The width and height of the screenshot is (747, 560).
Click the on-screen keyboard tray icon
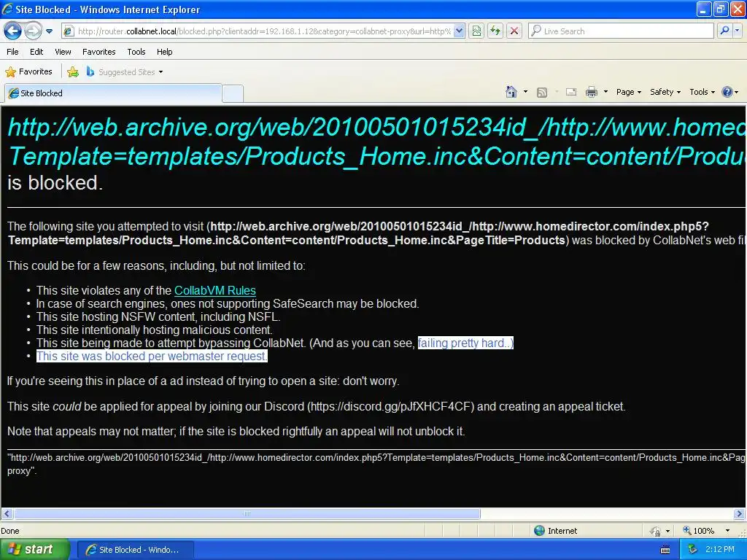pos(665,550)
